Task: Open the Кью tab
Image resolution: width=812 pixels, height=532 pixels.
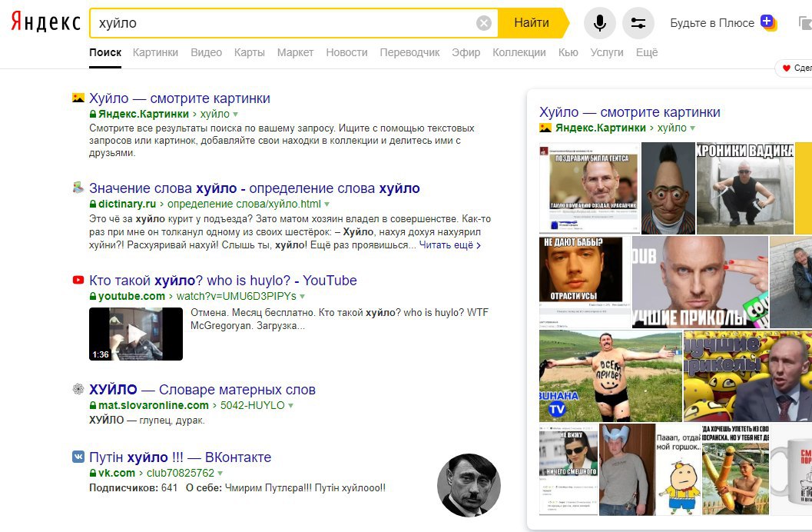Action: coord(568,52)
